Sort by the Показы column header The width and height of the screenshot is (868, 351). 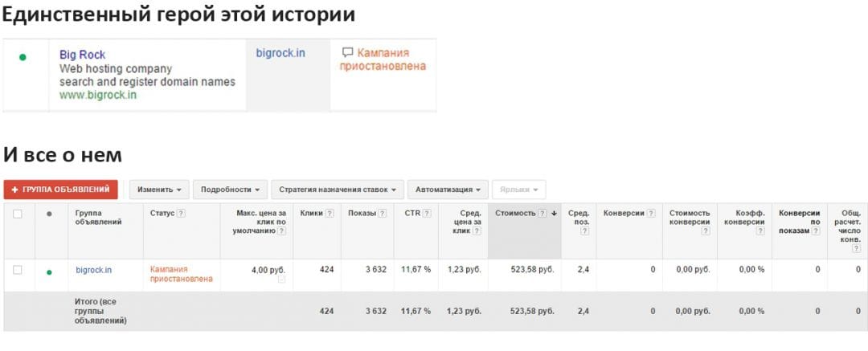click(x=362, y=213)
